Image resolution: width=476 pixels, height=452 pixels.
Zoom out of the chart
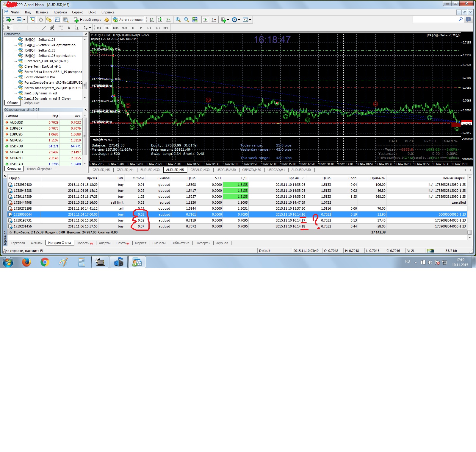187,20
